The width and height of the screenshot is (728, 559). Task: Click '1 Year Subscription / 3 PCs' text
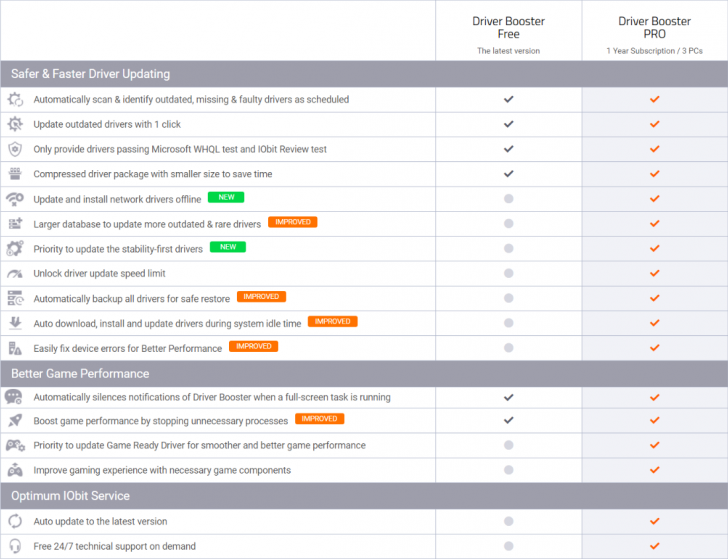[655, 51]
